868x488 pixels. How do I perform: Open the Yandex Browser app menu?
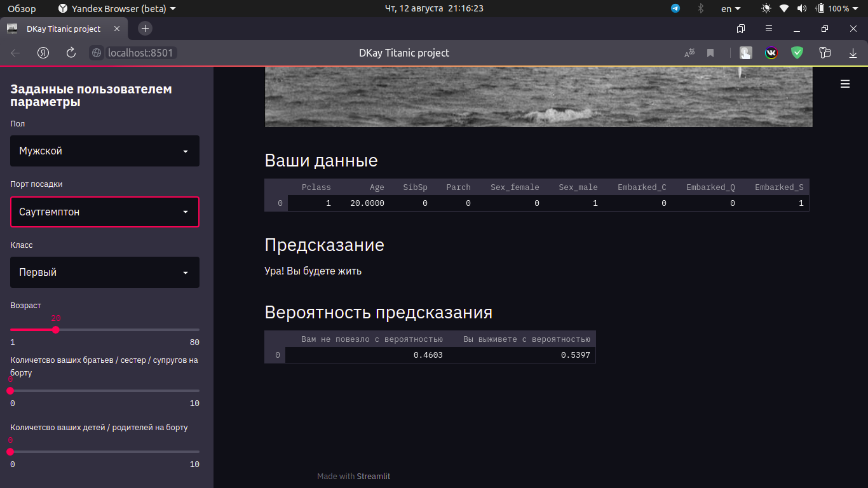click(117, 8)
